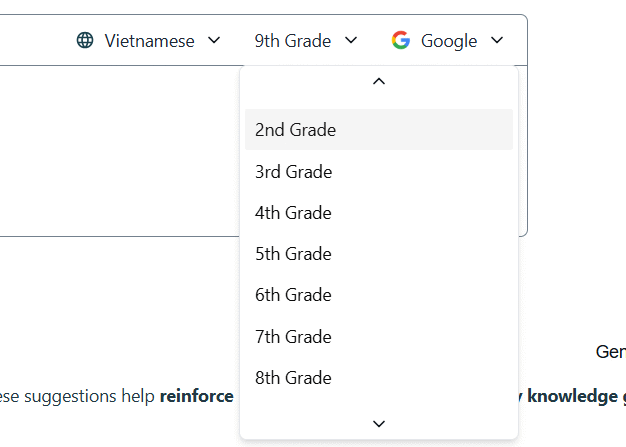Click the chevron next to Google

tap(498, 41)
